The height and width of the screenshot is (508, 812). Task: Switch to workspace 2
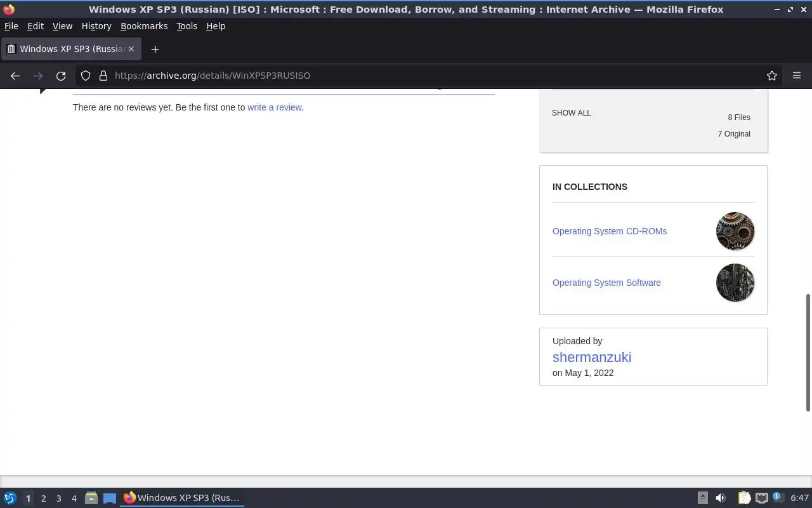tap(43, 498)
